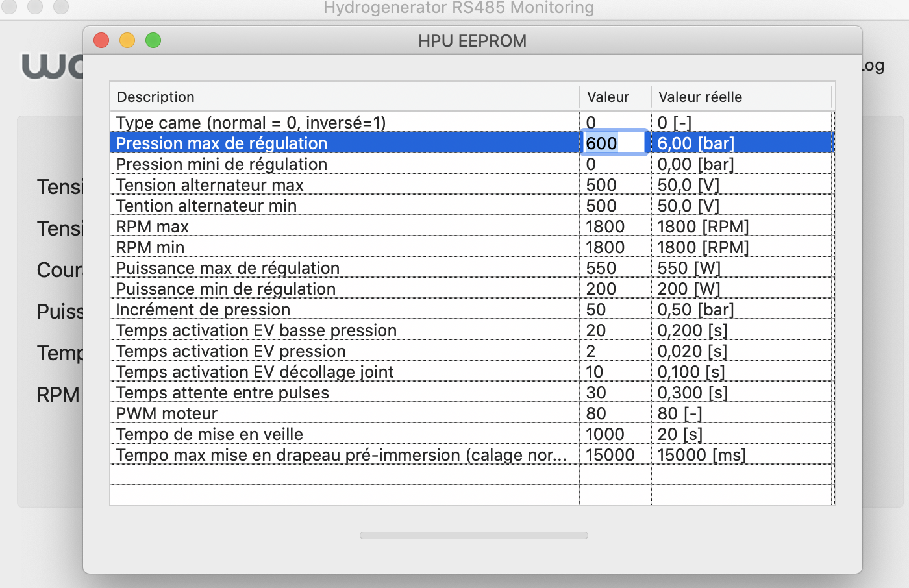The image size is (909, 588).
Task: Click the Description column header
Action: [345, 97]
